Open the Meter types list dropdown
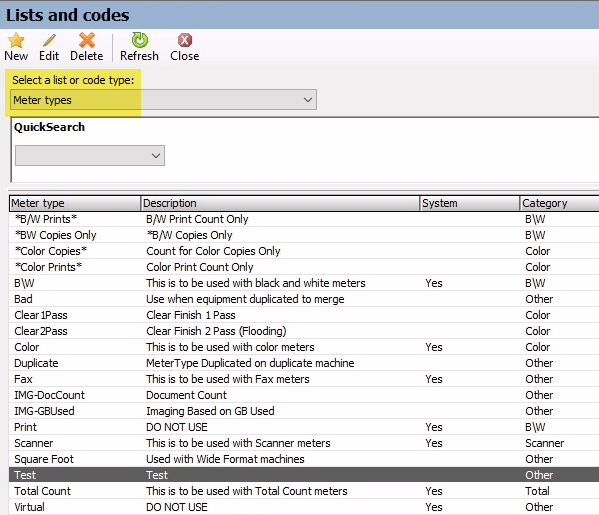The width and height of the screenshot is (599, 515). (163, 100)
